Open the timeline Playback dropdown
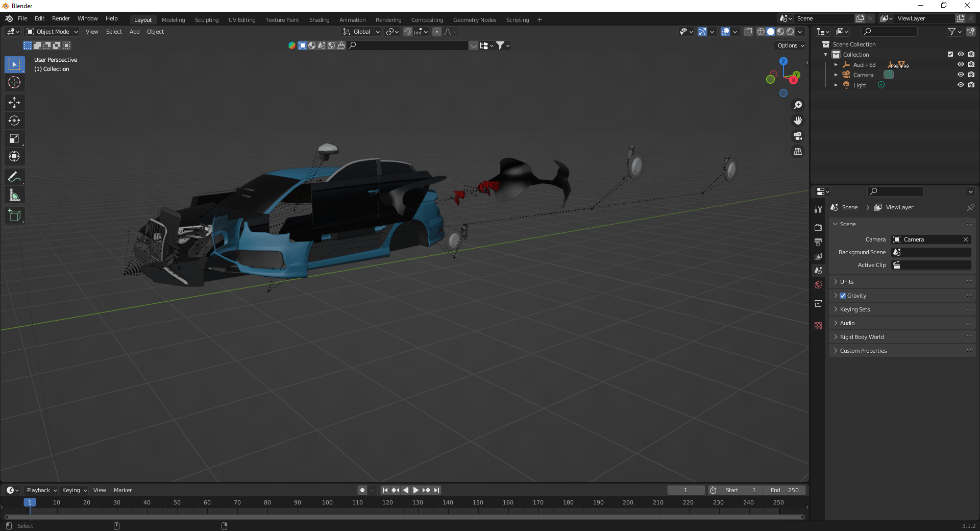Viewport: 980px width, 531px height. (41, 490)
